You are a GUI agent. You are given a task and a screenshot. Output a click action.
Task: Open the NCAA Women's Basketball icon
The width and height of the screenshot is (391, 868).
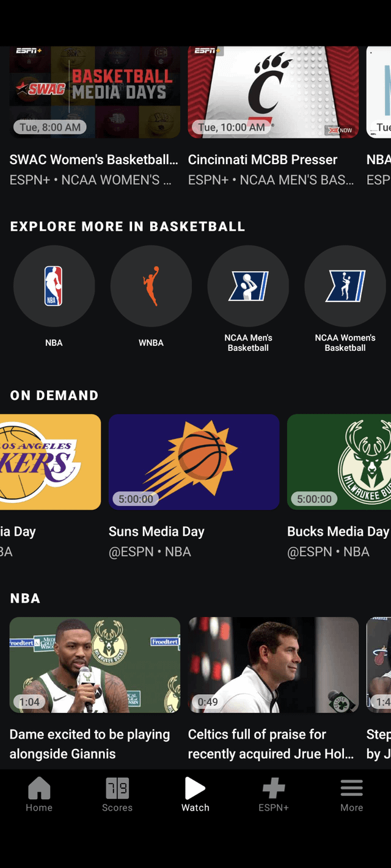point(345,286)
